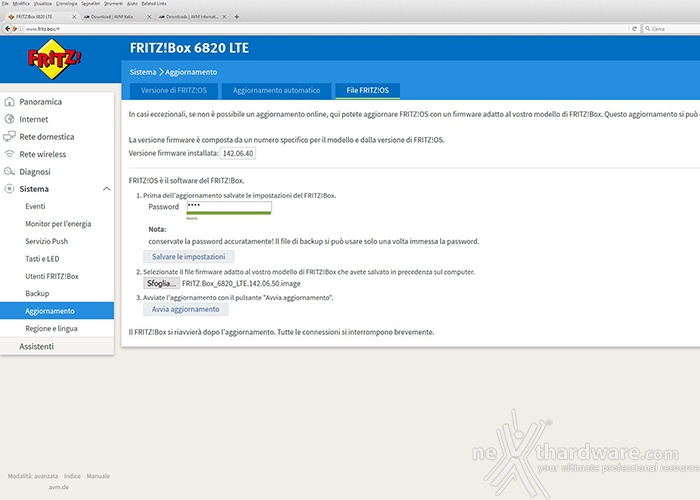Select the File FRITZ!OS tab

click(367, 91)
